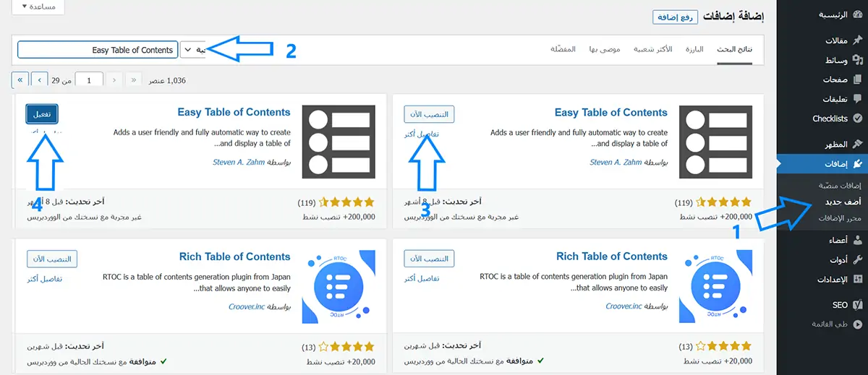
Task: Click the تعليقات comments bubble icon
Action: coord(857,99)
